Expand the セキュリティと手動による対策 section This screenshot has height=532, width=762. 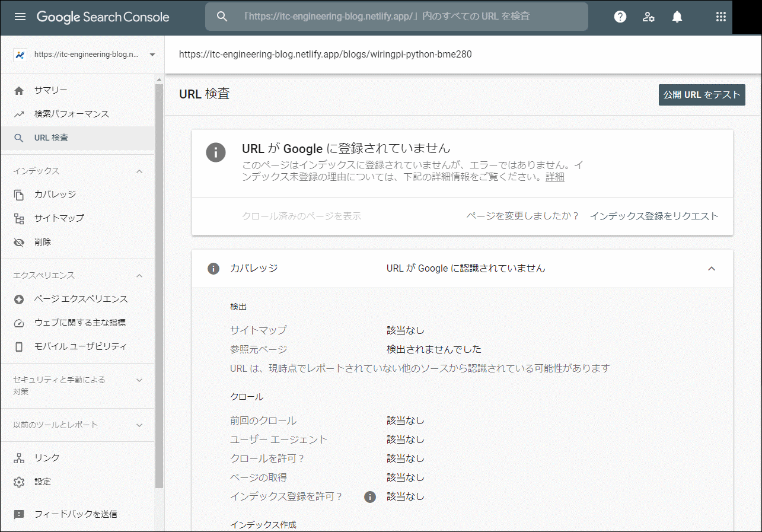(139, 380)
